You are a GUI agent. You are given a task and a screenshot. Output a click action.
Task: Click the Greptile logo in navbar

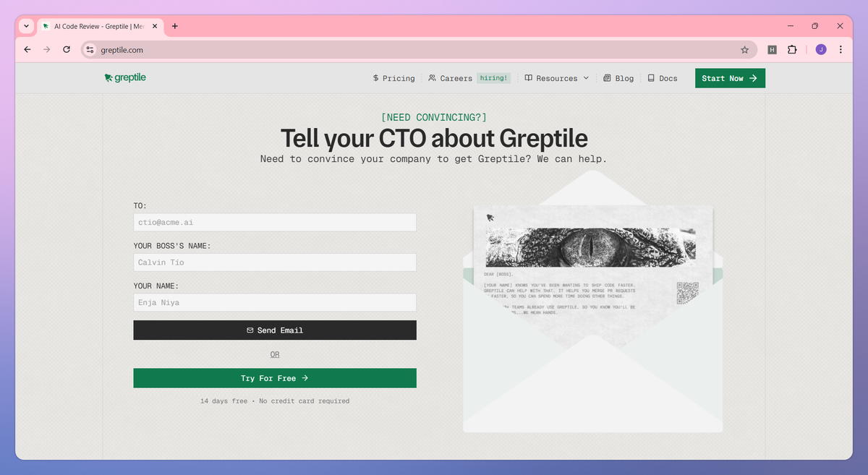[125, 78]
